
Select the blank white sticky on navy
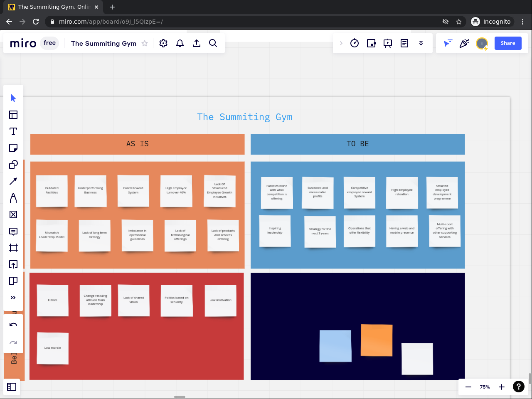[417, 359]
